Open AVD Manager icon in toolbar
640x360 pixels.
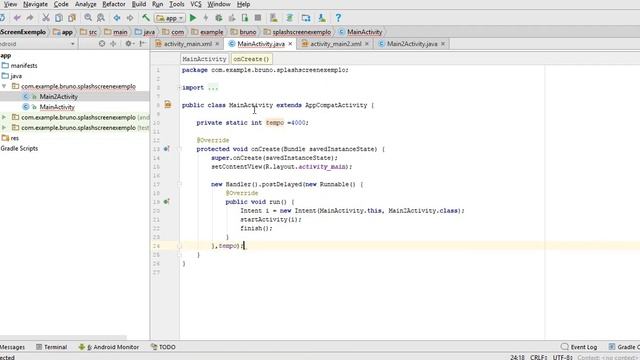[273, 18]
